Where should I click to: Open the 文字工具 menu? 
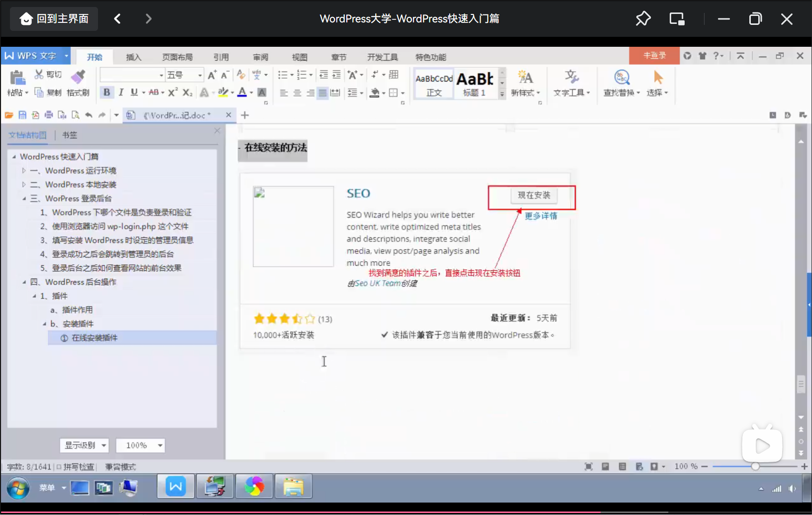tap(572, 84)
